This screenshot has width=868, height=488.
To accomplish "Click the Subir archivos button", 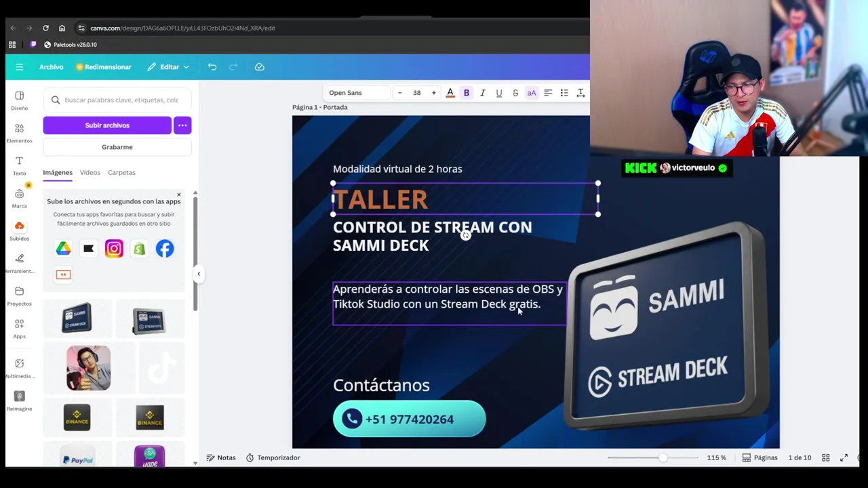I will coord(107,125).
